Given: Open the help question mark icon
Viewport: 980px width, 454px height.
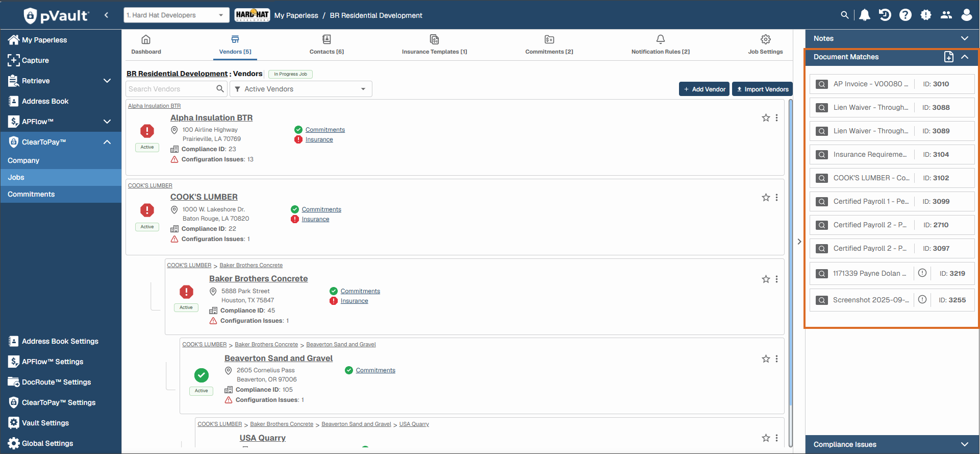Looking at the screenshot, I should coord(906,15).
